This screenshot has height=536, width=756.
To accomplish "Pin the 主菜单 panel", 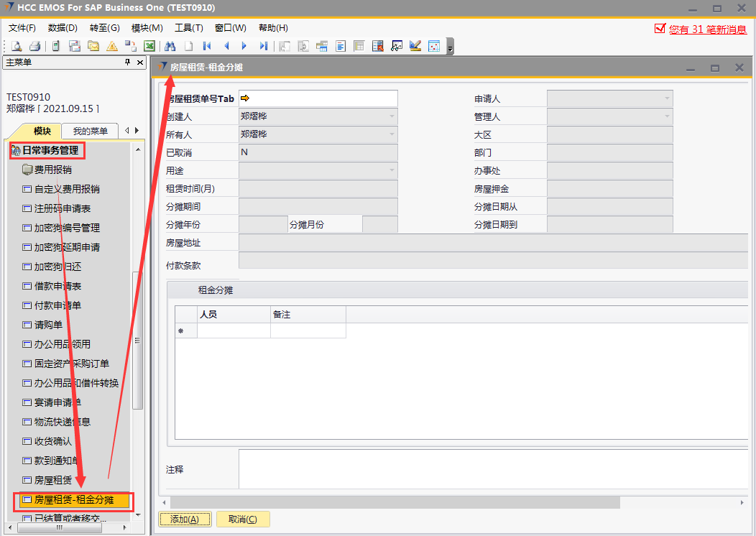I will coord(128,63).
